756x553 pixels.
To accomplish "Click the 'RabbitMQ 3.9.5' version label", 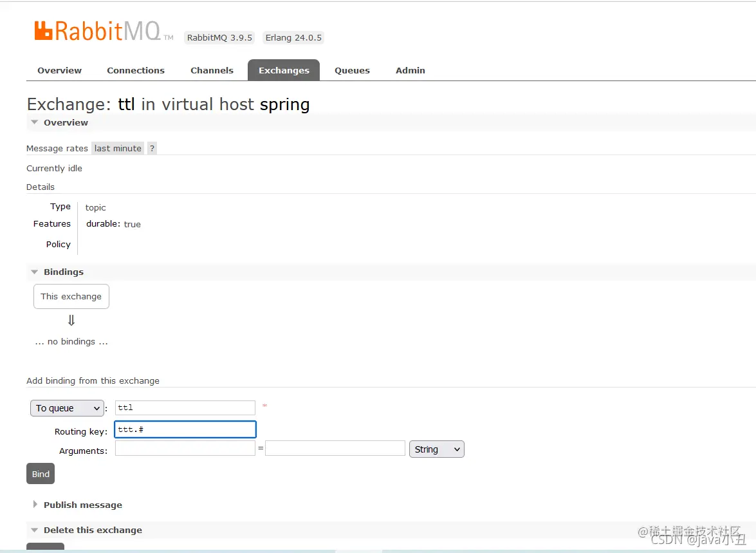I will point(219,37).
